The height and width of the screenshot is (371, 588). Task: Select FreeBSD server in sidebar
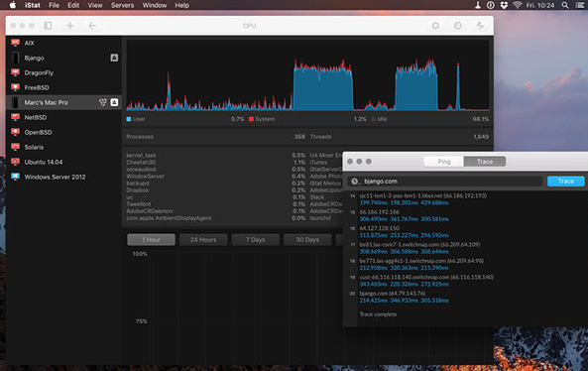(x=63, y=87)
